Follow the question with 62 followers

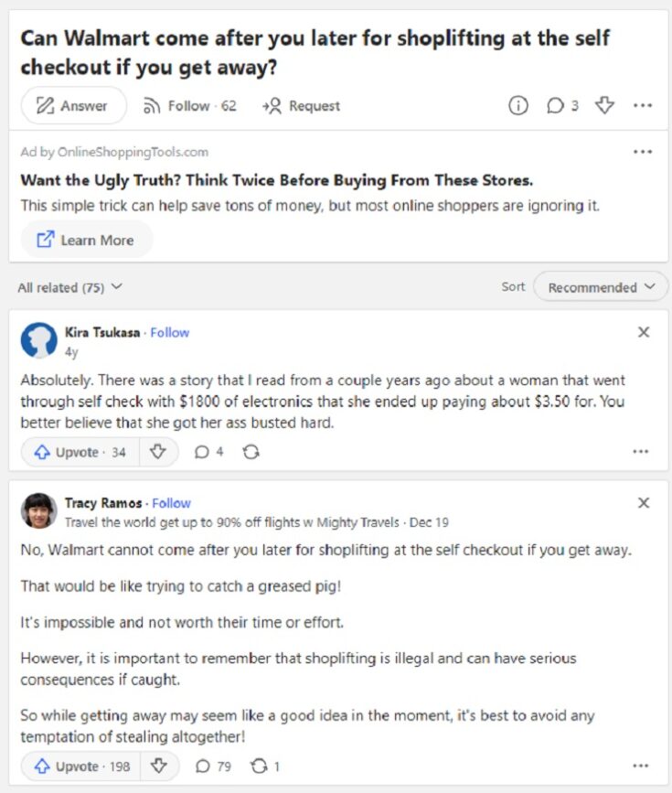[x=189, y=106]
